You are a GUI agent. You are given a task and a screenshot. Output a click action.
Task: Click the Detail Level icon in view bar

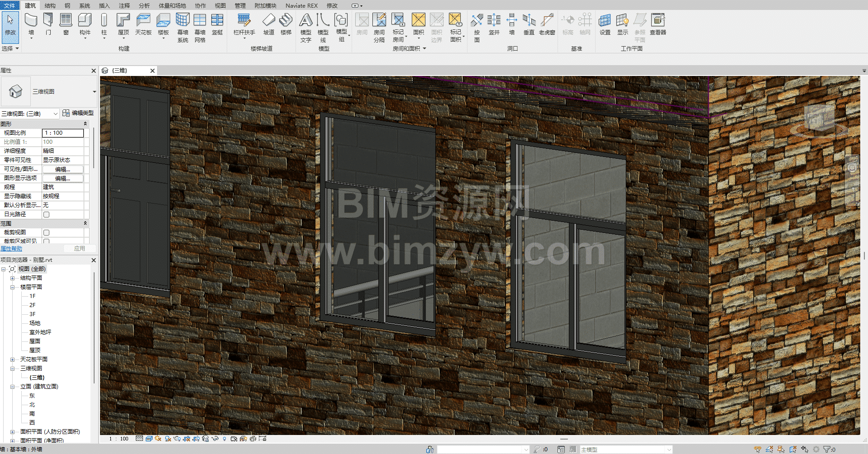(x=139, y=439)
